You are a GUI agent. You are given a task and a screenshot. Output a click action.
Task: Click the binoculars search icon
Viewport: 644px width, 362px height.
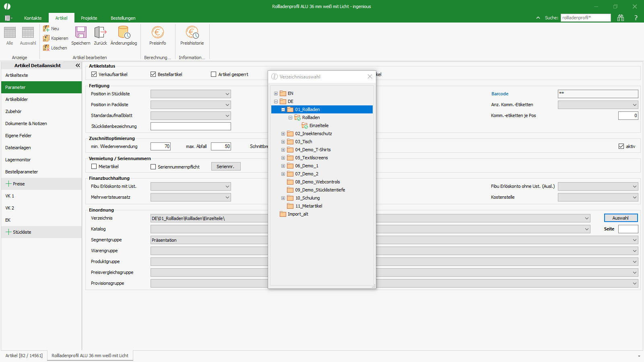pos(621,18)
